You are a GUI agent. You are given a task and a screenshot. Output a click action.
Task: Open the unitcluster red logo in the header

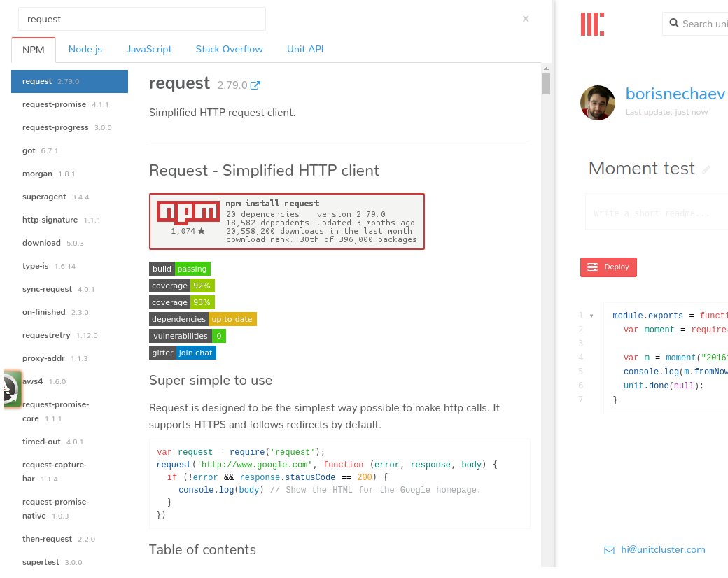(591, 24)
